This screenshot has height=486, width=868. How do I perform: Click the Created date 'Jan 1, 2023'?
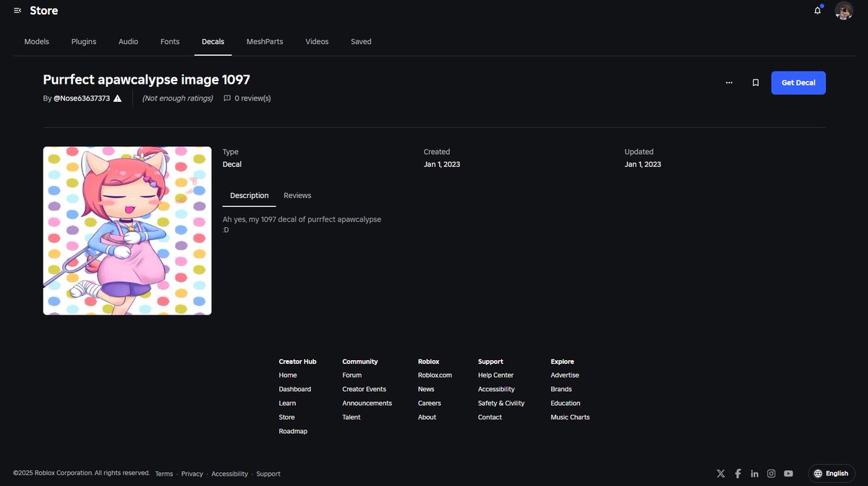point(442,164)
